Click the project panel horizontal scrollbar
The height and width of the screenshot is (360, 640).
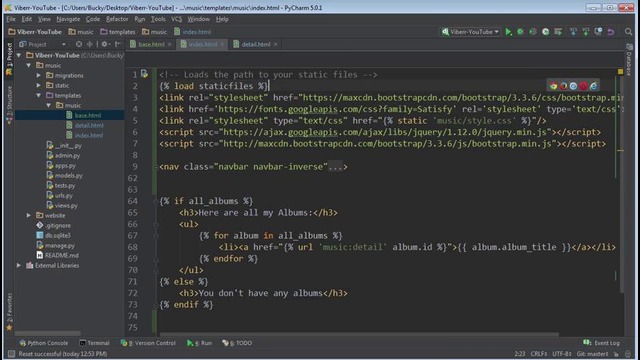click(x=47, y=333)
